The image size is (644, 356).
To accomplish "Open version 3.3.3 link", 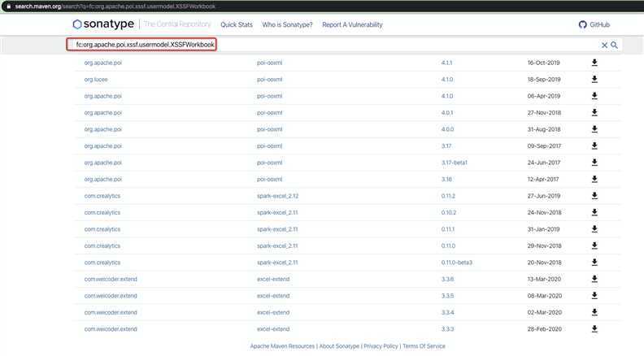I will 448,329.
